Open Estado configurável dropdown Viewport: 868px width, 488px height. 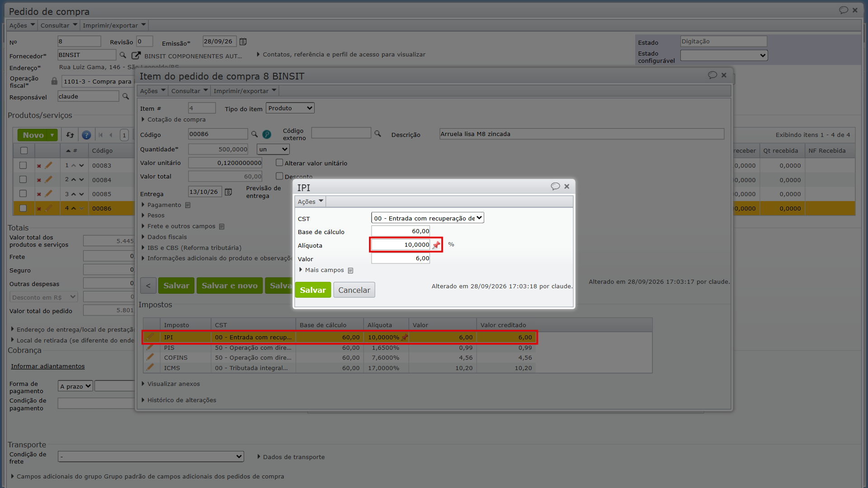(724, 55)
